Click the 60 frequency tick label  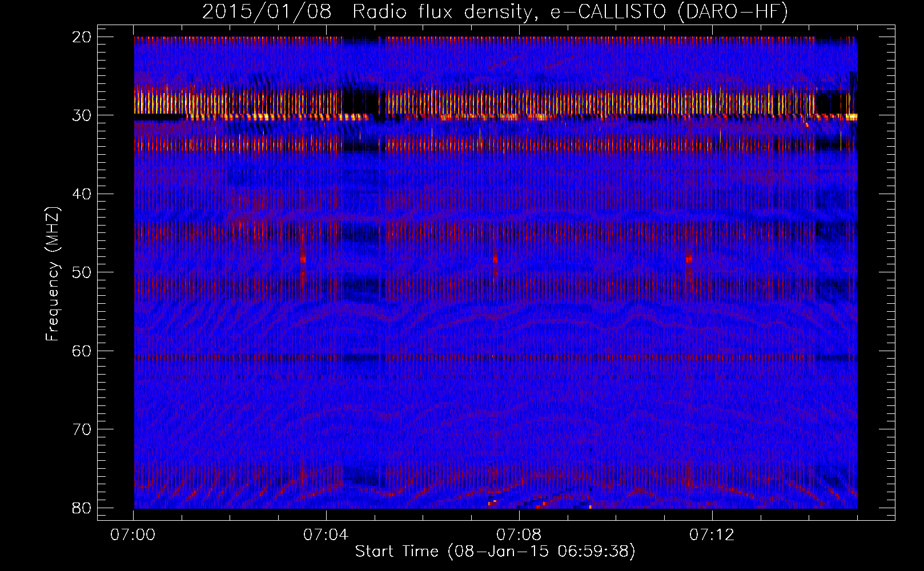tap(82, 351)
